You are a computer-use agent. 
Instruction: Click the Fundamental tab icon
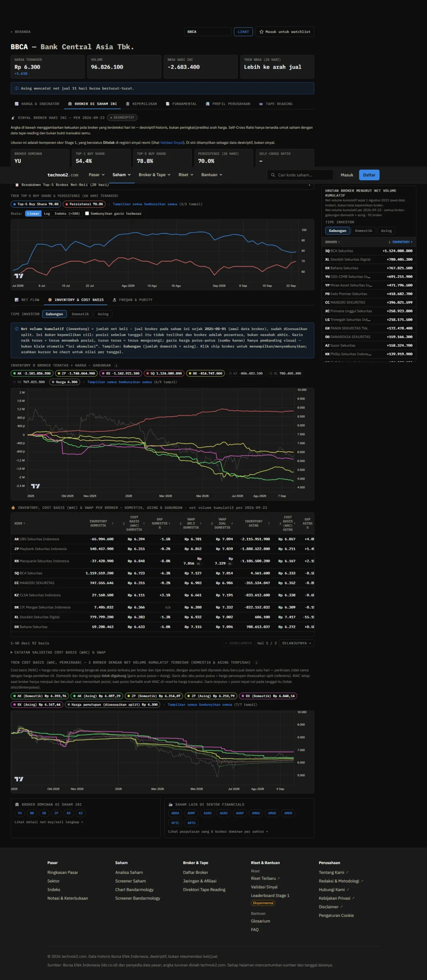168,104
